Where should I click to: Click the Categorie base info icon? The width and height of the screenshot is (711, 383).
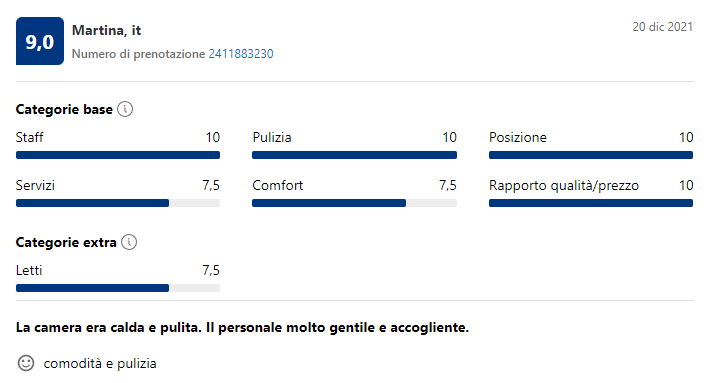[125, 109]
